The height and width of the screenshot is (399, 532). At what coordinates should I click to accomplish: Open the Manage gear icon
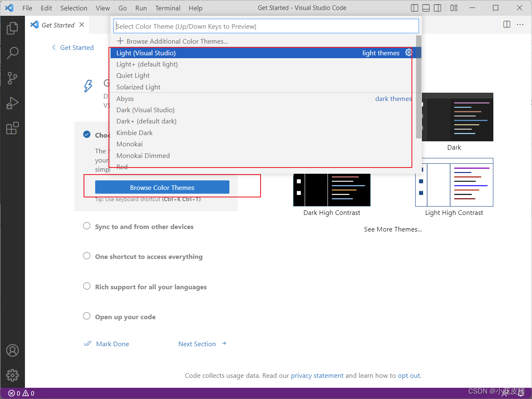click(12, 375)
